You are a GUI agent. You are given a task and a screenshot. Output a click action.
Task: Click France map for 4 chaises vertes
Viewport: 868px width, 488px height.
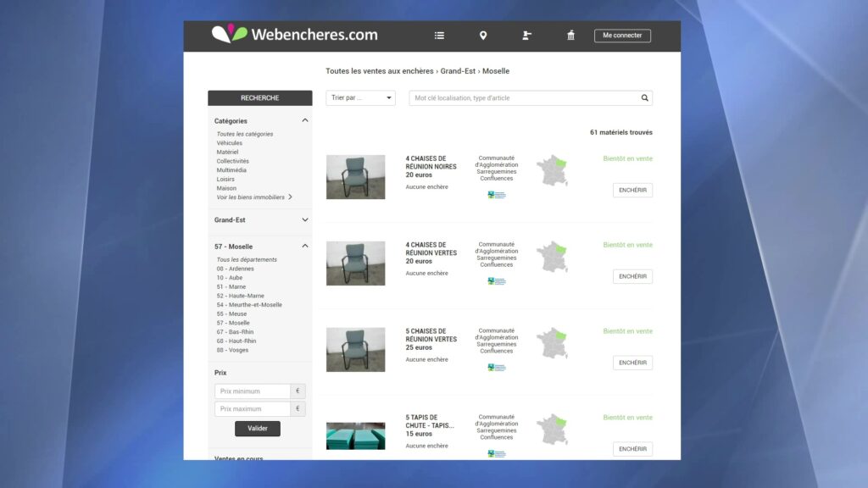pyautogui.click(x=552, y=257)
